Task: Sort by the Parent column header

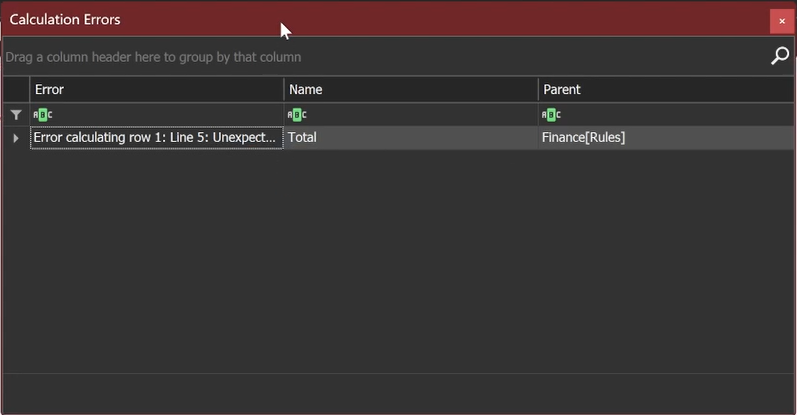Action: pos(665,90)
